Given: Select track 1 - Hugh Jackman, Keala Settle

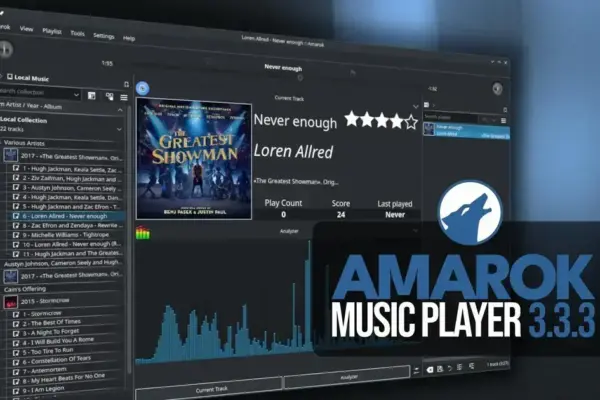Looking at the screenshot, I should (x=67, y=169).
